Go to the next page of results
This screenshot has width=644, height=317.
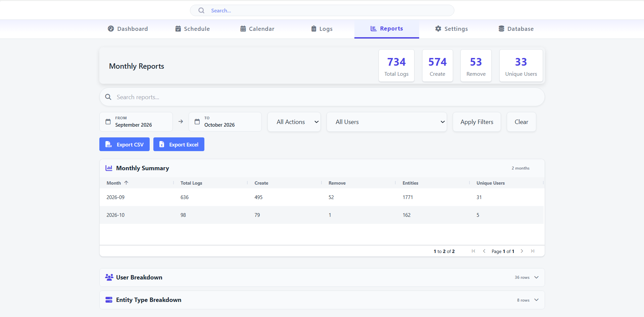point(522,251)
